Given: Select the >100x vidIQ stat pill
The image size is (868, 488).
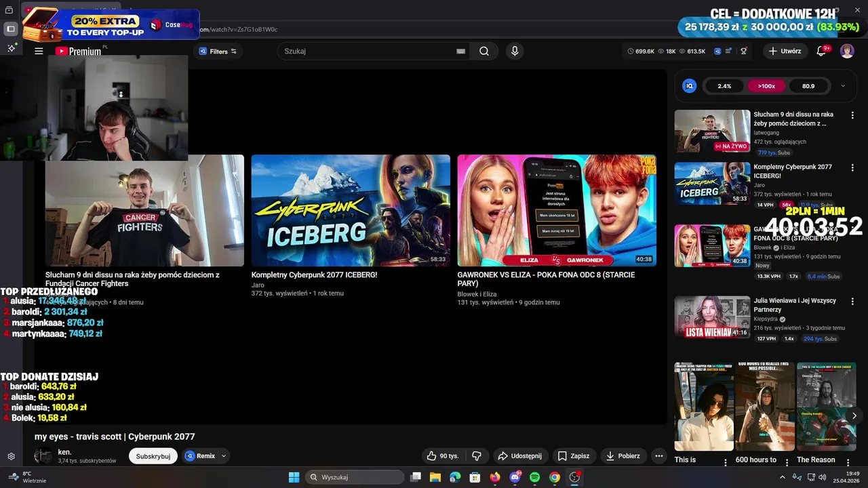Looking at the screenshot, I should click(x=766, y=86).
